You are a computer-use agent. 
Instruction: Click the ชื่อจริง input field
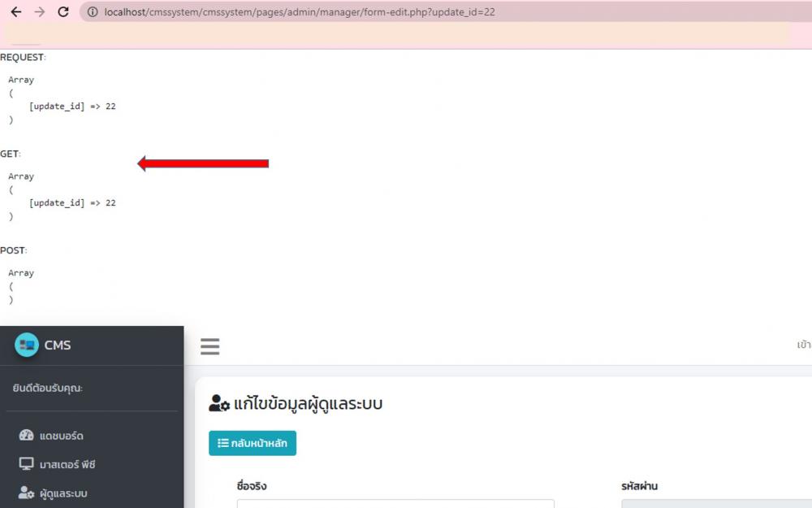click(395, 503)
